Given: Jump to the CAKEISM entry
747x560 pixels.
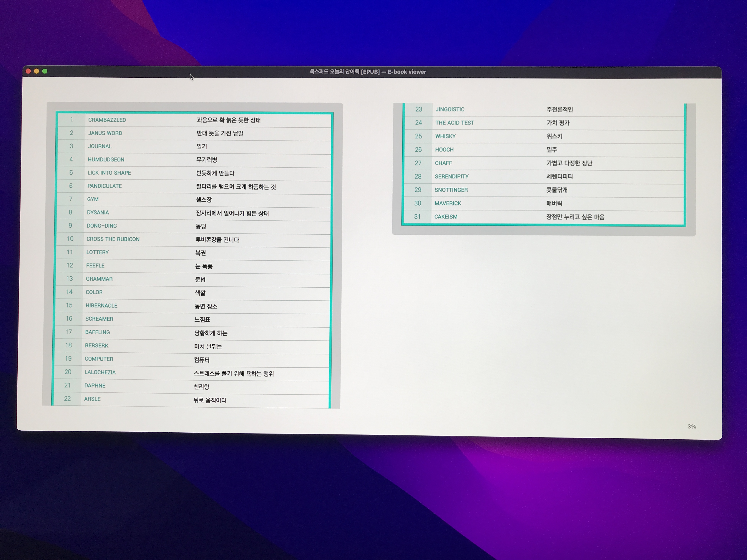Looking at the screenshot, I should [446, 217].
